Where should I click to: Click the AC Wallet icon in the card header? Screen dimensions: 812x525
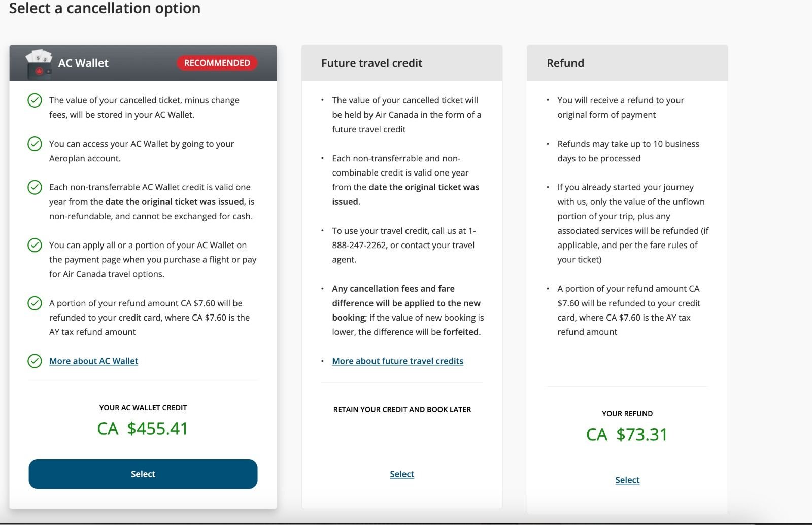39,64
